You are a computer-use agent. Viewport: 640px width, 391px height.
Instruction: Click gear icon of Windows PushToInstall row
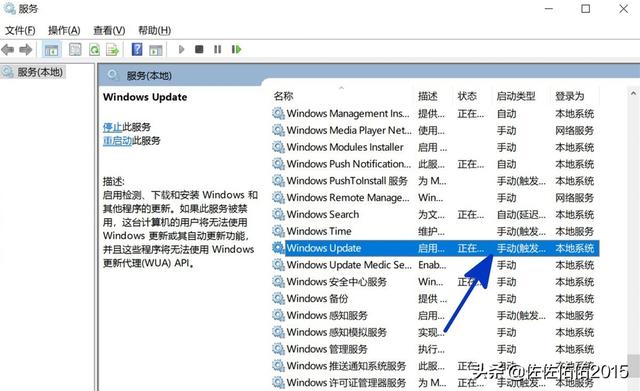[278, 180]
